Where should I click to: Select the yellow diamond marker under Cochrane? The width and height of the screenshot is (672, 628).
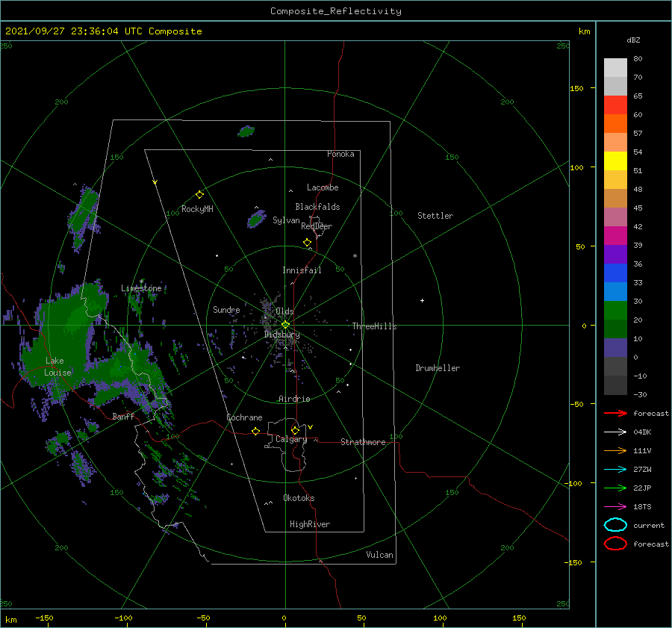coord(256,432)
